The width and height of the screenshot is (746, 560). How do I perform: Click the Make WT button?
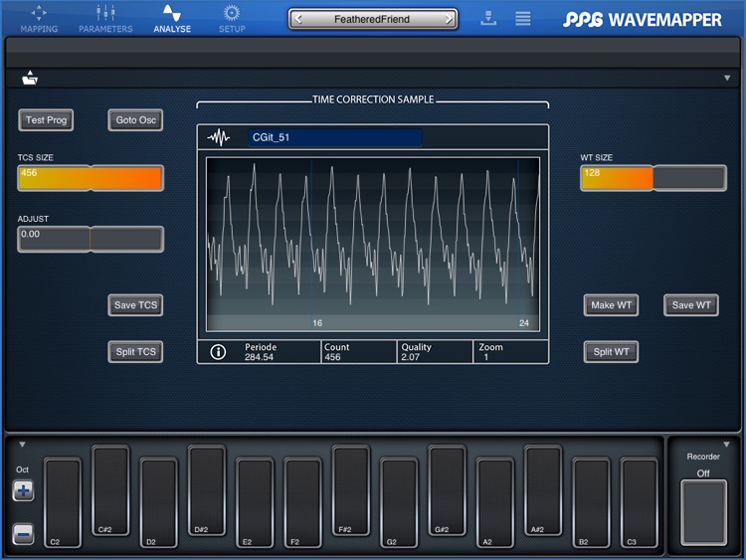[611, 305]
